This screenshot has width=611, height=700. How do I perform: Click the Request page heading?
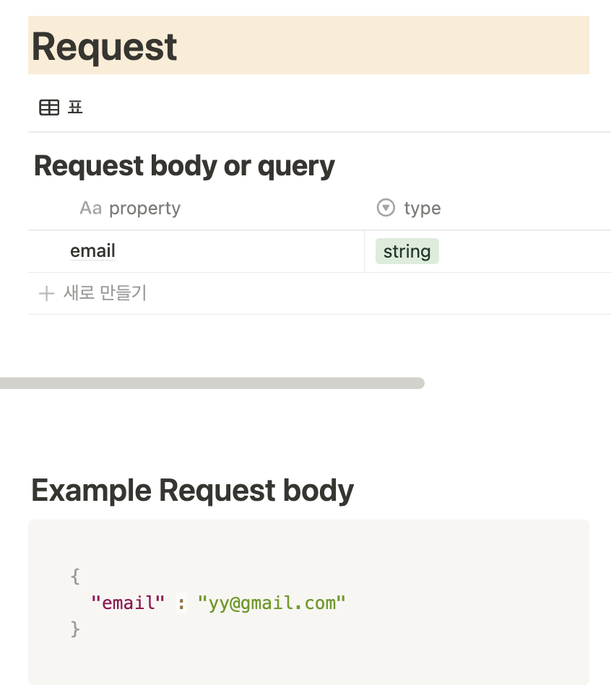(x=105, y=47)
